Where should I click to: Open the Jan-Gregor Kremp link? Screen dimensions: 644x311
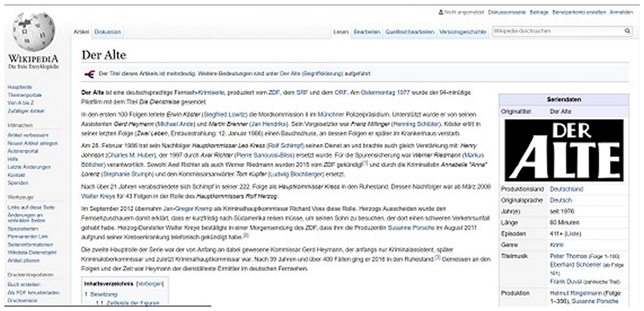[188, 209]
